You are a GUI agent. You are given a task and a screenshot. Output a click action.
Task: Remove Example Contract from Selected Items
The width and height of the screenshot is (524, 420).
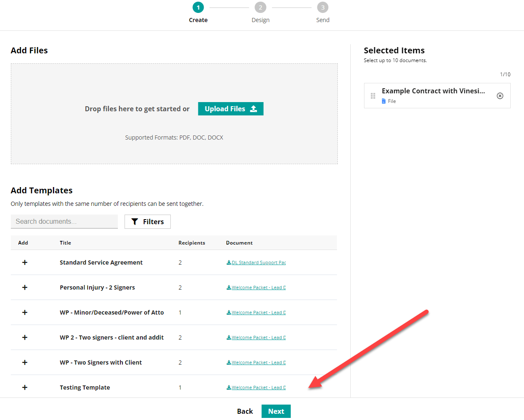(500, 95)
